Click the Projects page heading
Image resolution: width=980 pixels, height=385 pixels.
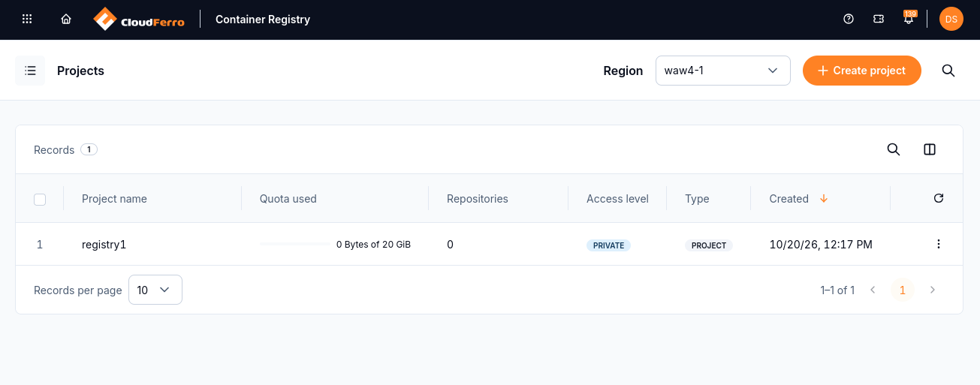[80, 71]
